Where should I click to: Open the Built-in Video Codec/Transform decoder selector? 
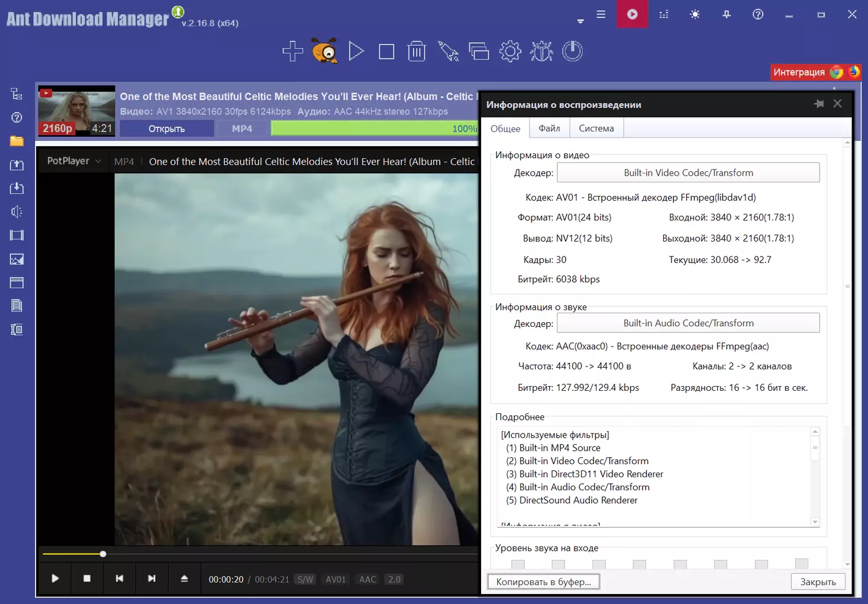688,173
